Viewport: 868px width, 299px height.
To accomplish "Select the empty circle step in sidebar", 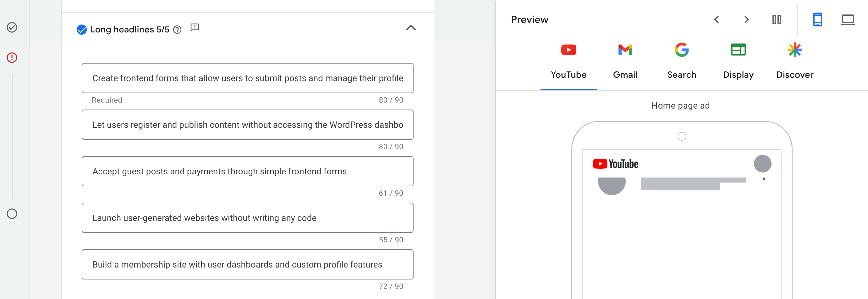I will [12, 214].
